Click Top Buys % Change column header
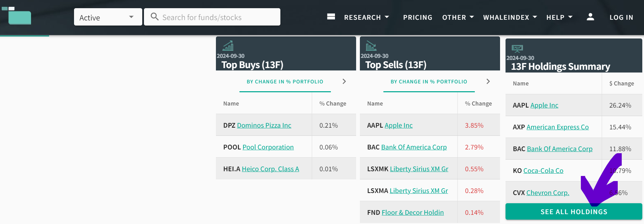644x224 pixels. coord(333,103)
